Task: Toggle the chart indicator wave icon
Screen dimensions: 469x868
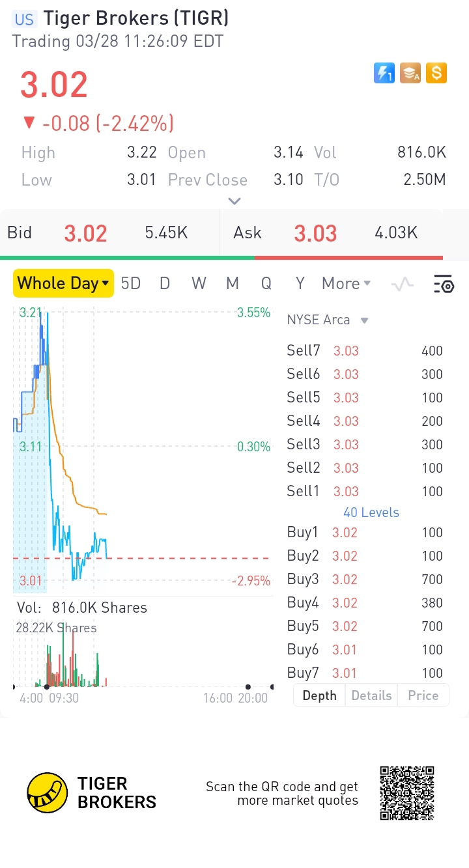Action: [403, 284]
